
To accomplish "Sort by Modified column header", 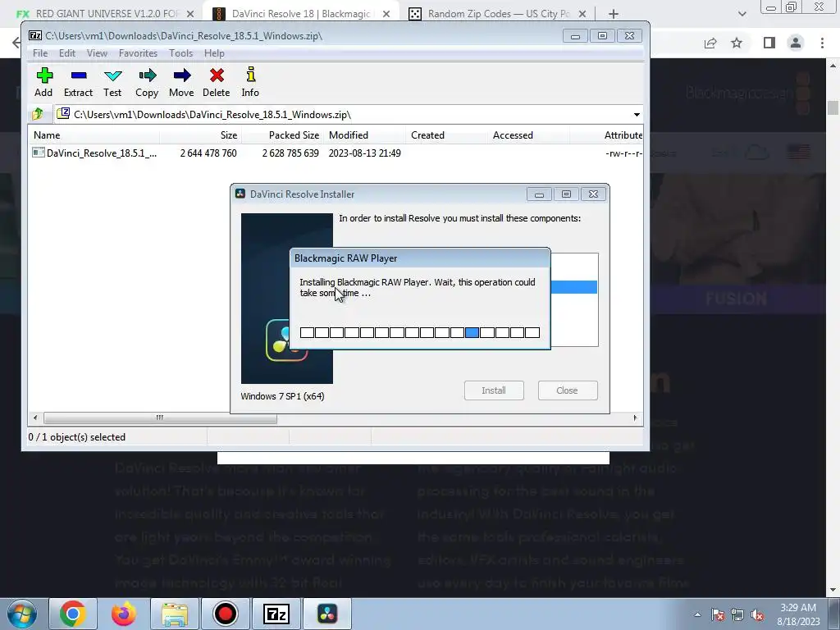I will pyautogui.click(x=364, y=135).
